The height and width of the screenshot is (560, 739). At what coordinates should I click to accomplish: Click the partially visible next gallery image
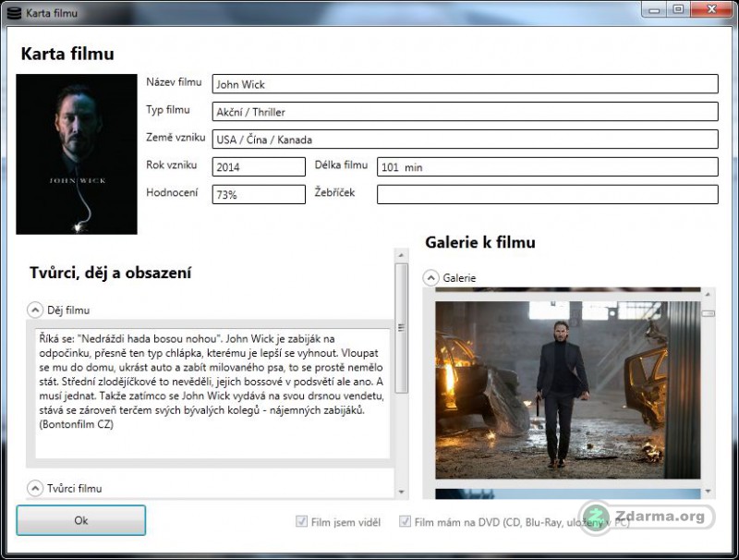(x=568, y=493)
